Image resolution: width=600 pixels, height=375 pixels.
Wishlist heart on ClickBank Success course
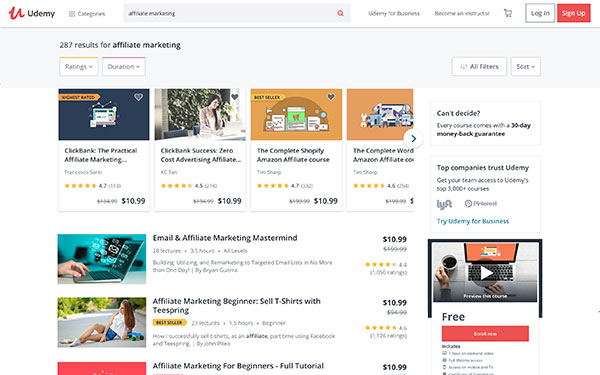235,97
